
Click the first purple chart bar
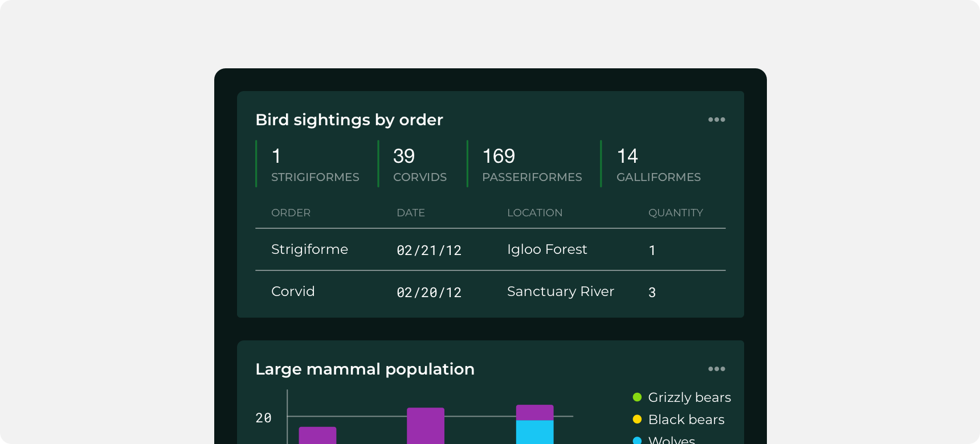317,435
